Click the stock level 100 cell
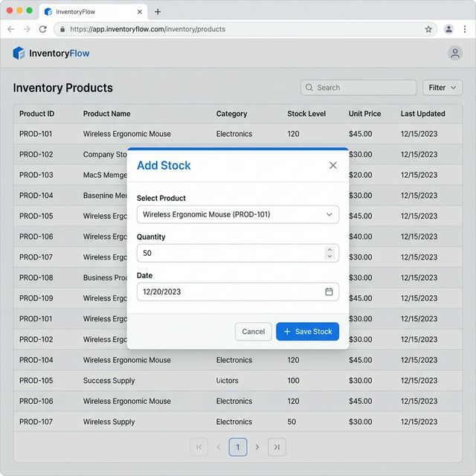 point(293,380)
